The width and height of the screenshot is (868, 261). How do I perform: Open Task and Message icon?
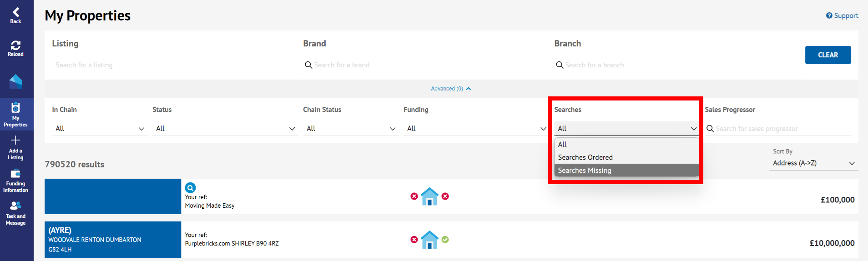pos(15,206)
